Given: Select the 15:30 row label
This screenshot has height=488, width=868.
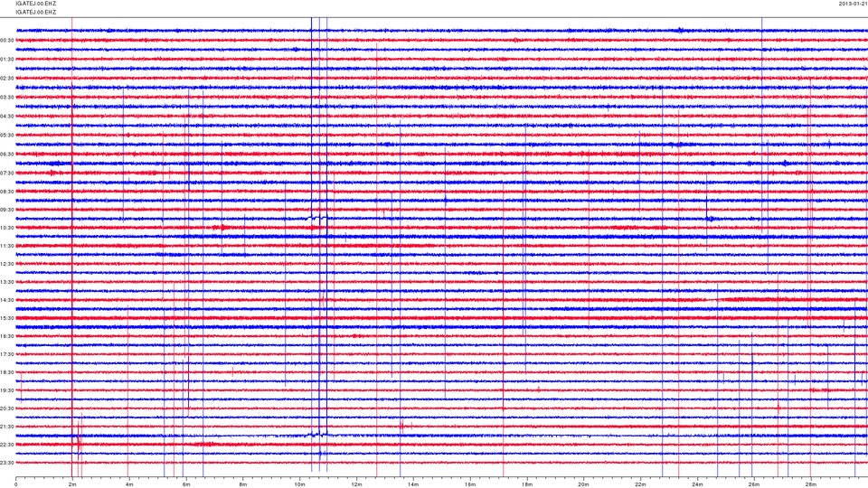Looking at the screenshot, I should click(x=6, y=319).
